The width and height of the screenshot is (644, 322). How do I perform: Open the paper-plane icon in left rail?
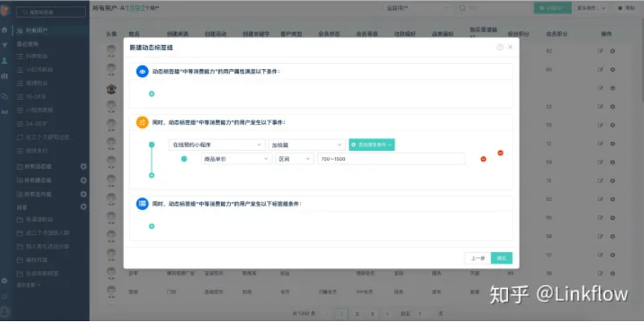pos(5,45)
